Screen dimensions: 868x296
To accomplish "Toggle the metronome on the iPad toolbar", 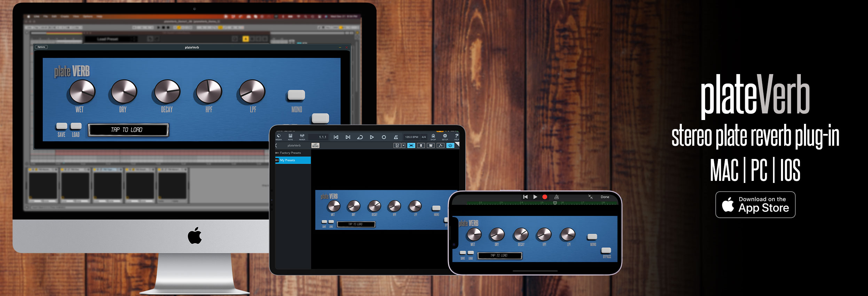I will (x=396, y=137).
